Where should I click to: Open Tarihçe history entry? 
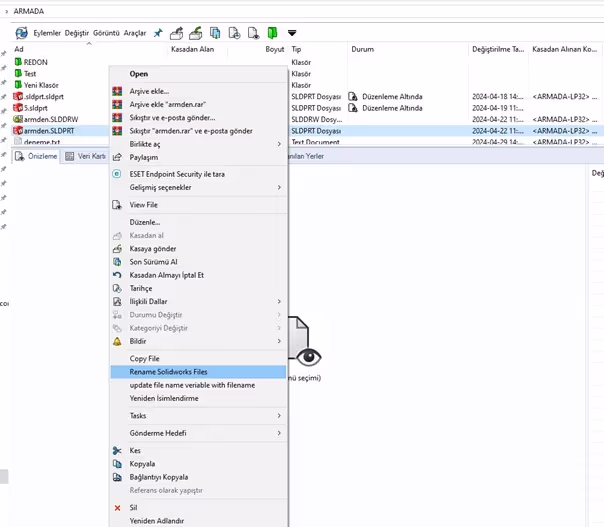(199, 288)
